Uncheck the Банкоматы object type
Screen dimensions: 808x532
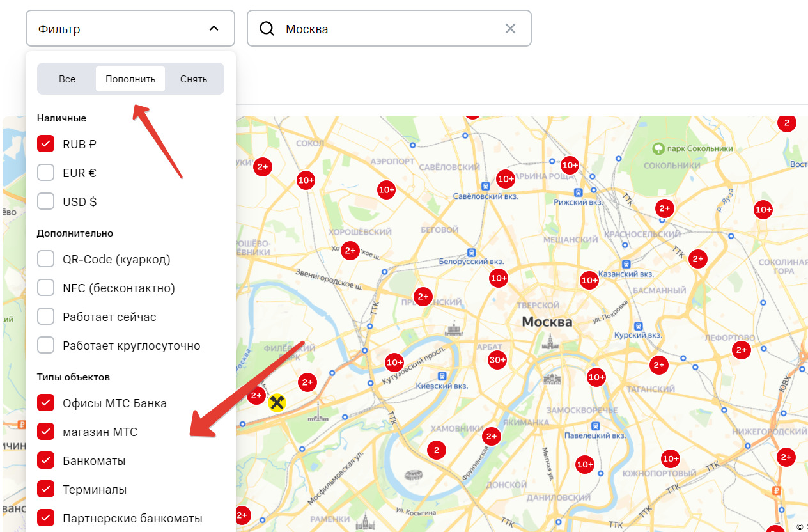point(45,461)
